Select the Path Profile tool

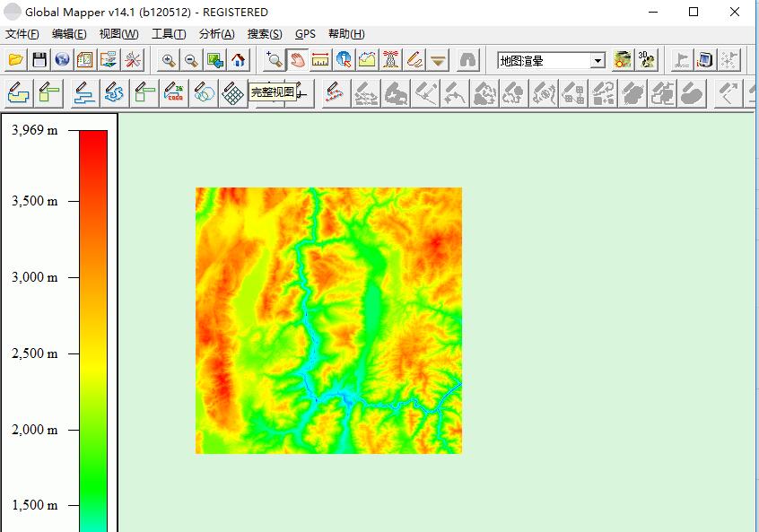368,60
